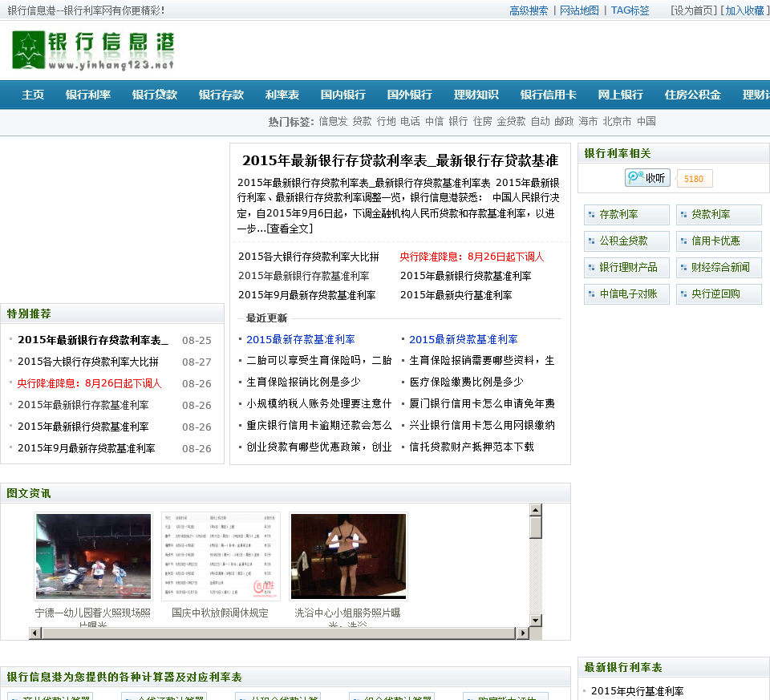The height and width of the screenshot is (700, 770).
Task: Click 查看全文 read more link
Action: point(290,229)
